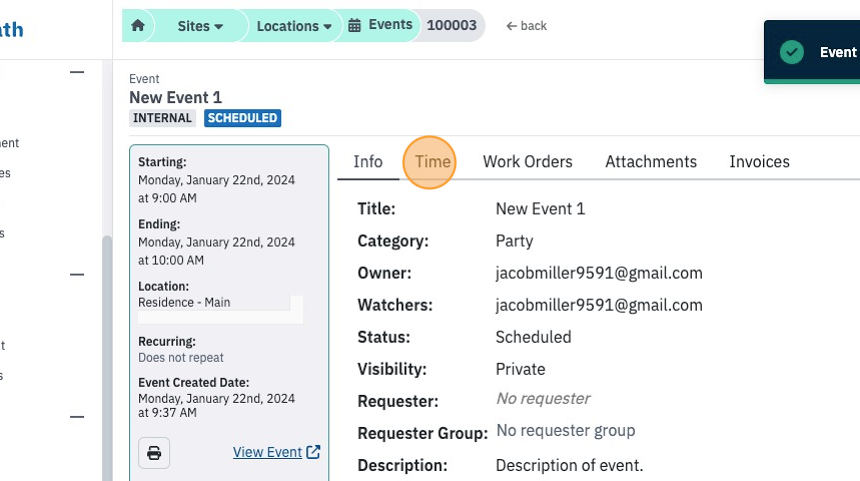Click the SCHEDULED status badge
860x481 pixels.
coord(242,118)
